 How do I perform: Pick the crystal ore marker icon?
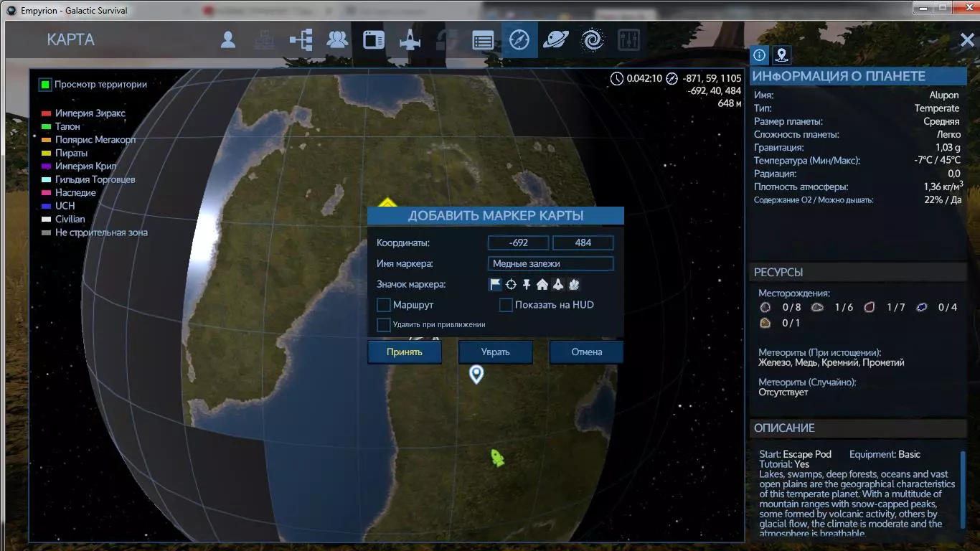[x=574, y=285]
